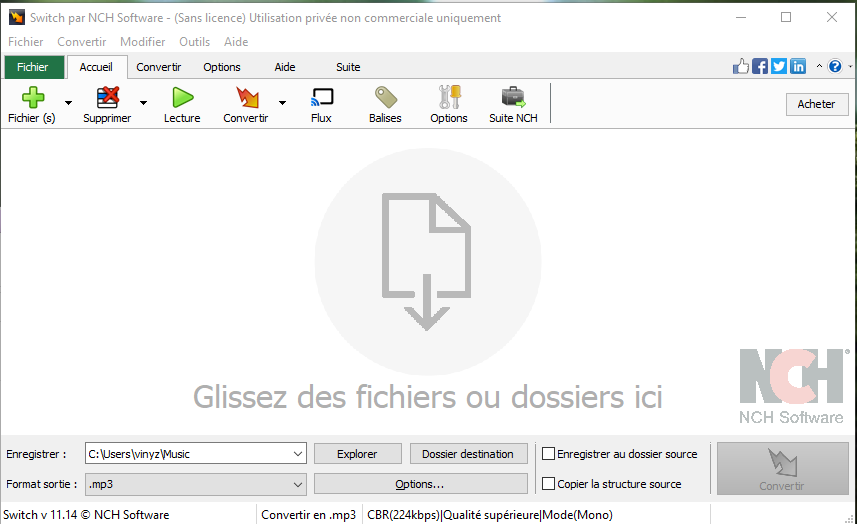Switch to the Suite ribbon tab
The width and height of the screenshot is (857, 524).
(348, 67)
